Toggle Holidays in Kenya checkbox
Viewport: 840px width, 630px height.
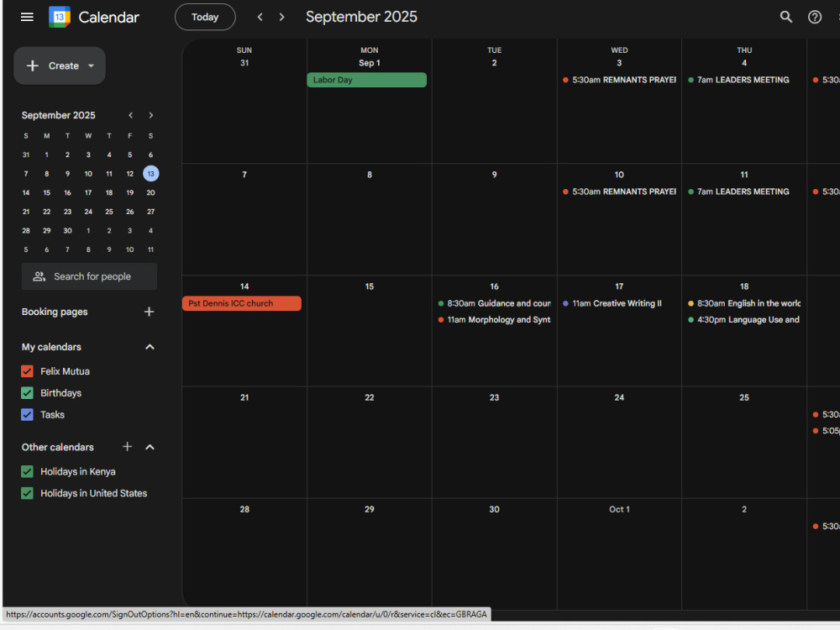tap(28, 471)
